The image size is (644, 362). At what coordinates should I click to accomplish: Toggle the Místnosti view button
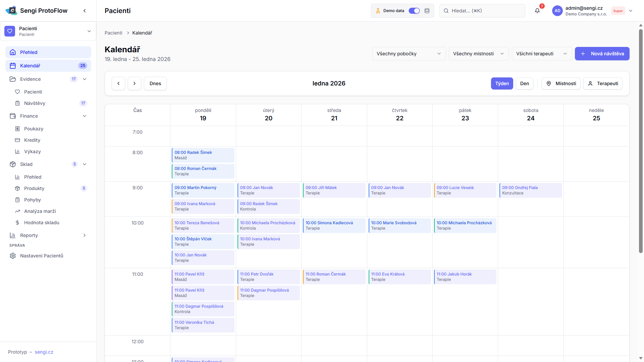click(561, 83)
